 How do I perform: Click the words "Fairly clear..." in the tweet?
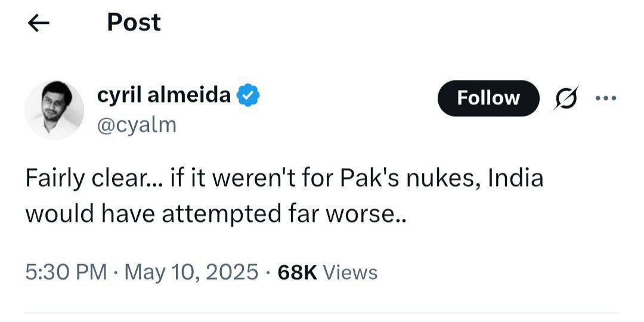point(95,179)
